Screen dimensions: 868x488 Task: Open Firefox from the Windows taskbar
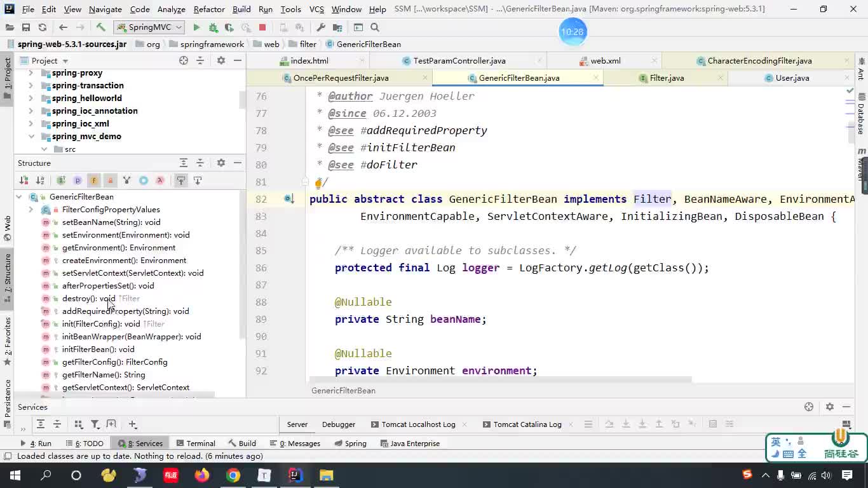click(x=202, y=475)
